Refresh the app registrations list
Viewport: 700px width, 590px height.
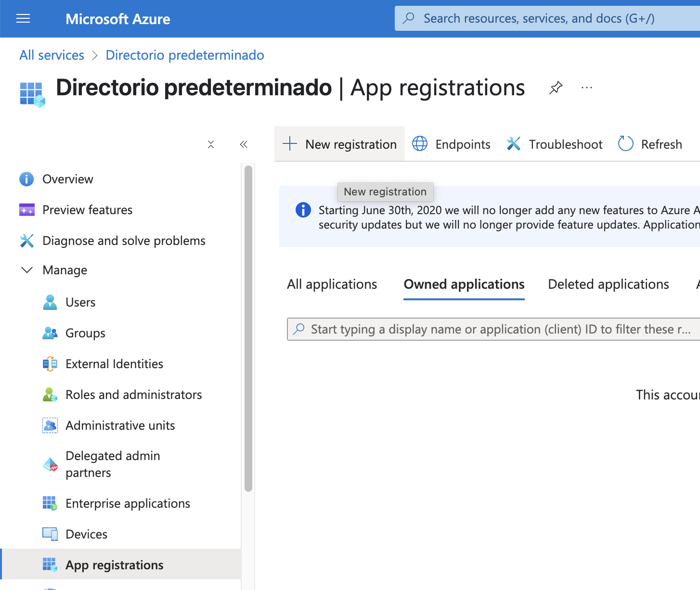pyautogui.click(x=650, y=144)
